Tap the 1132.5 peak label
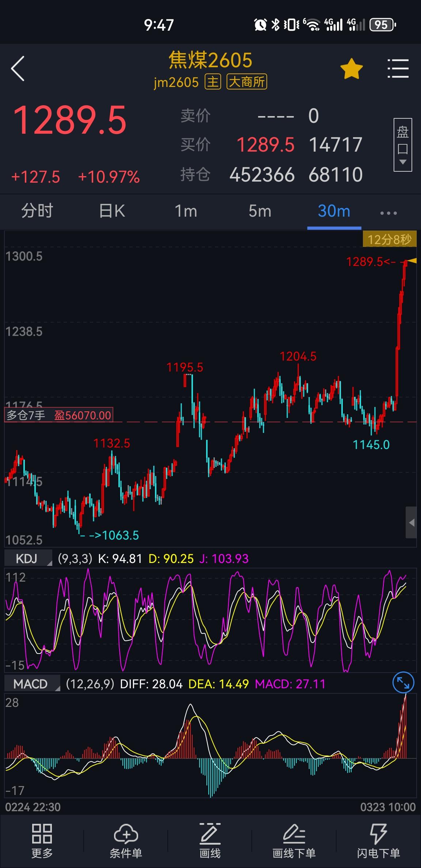 (x=112, y=443)
